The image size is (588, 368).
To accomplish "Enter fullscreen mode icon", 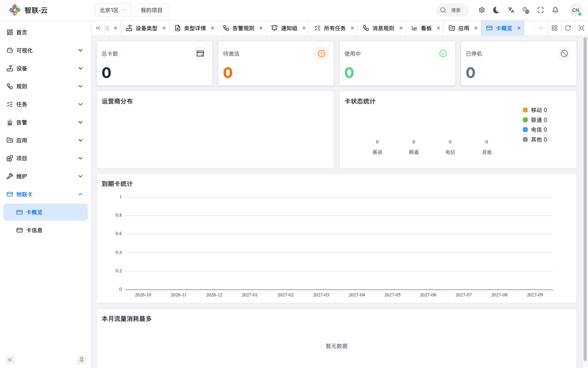I will tap(541, 10).
